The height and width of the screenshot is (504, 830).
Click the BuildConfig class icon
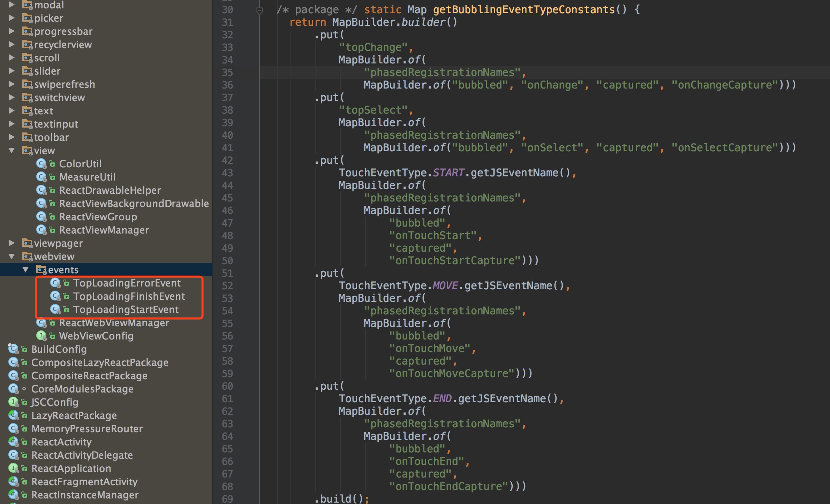coord(13,349)
